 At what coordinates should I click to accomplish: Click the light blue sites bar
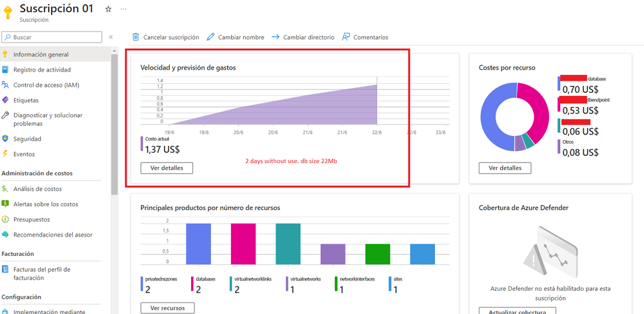(423, 254)
